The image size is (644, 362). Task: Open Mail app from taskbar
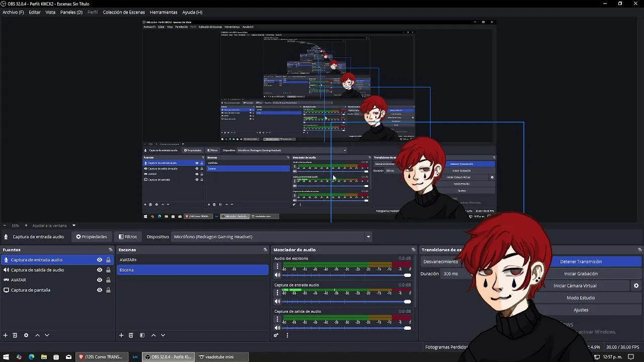click(68, 357)
